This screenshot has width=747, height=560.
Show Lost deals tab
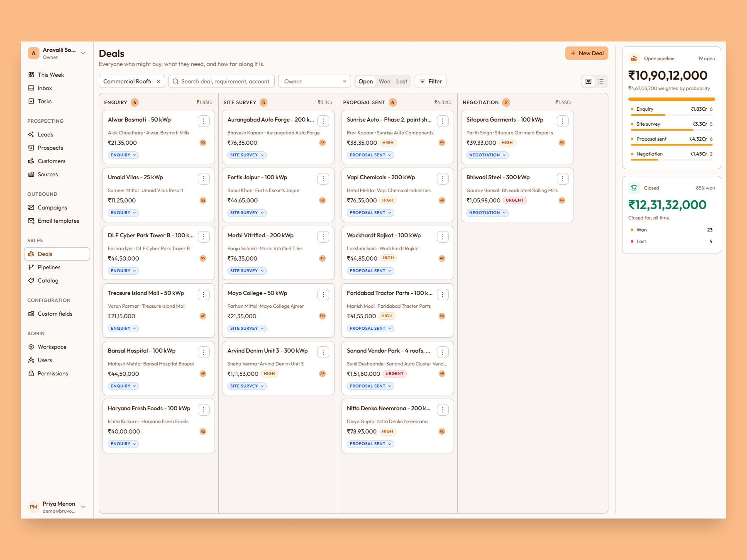(x=401, y=81)
